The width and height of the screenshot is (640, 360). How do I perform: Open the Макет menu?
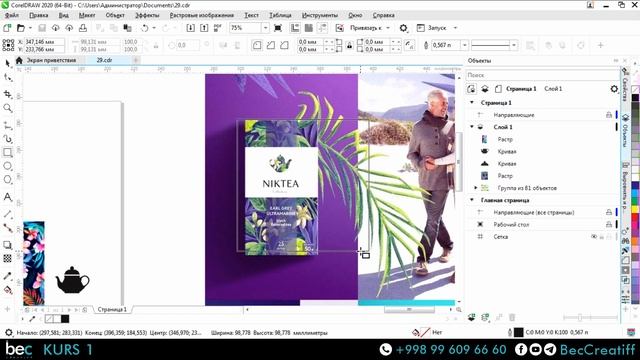[87, 15]
